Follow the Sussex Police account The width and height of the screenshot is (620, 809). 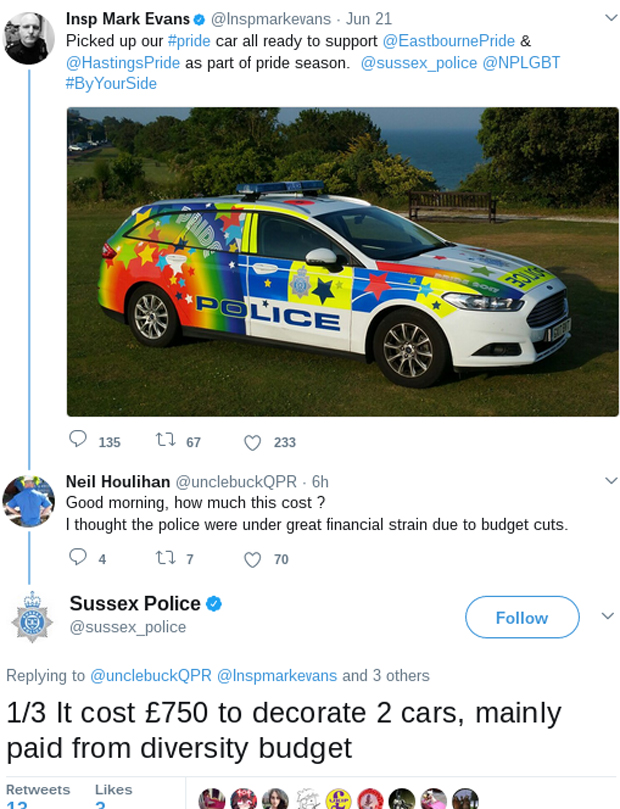coord(521,617)
